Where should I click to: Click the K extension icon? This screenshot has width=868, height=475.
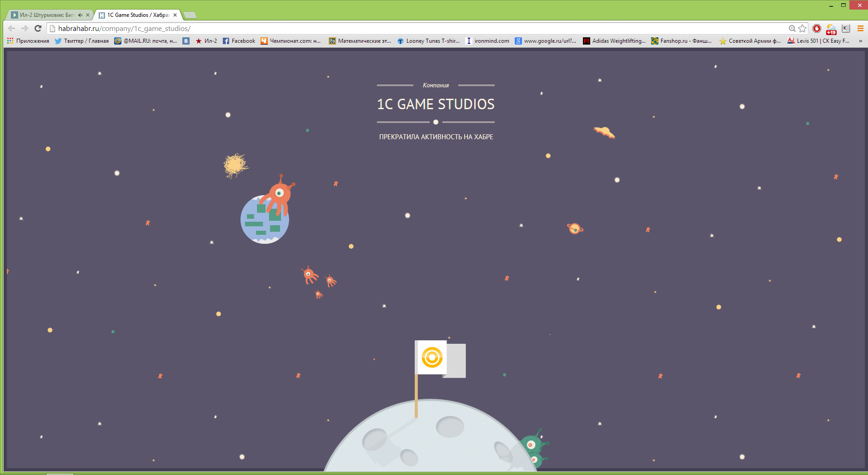pos(846,29)
